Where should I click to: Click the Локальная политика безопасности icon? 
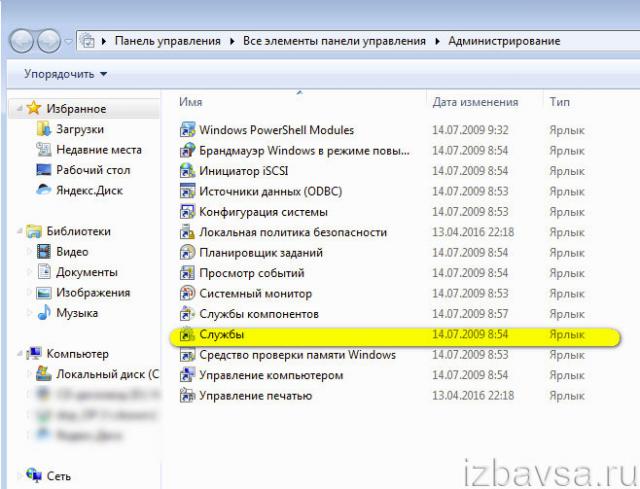click(187, 232)
